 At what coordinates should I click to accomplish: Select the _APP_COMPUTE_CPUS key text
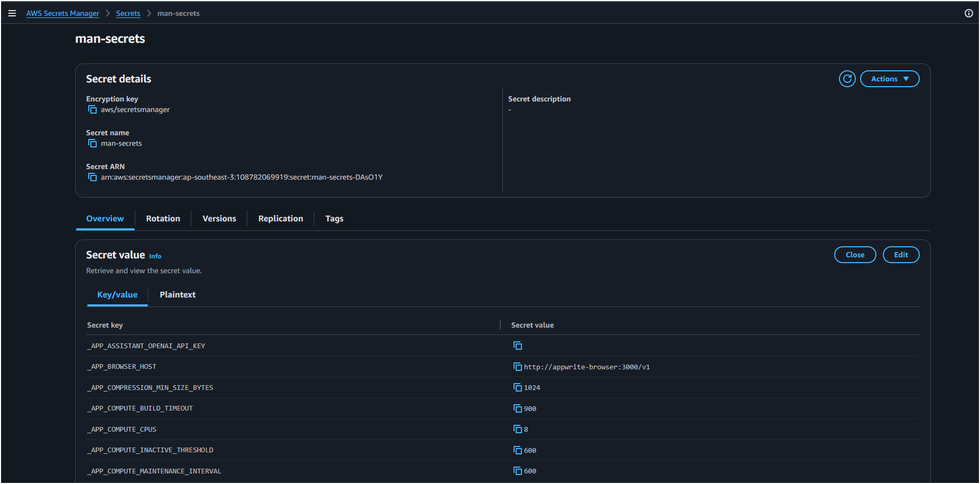tap(122, 429)
